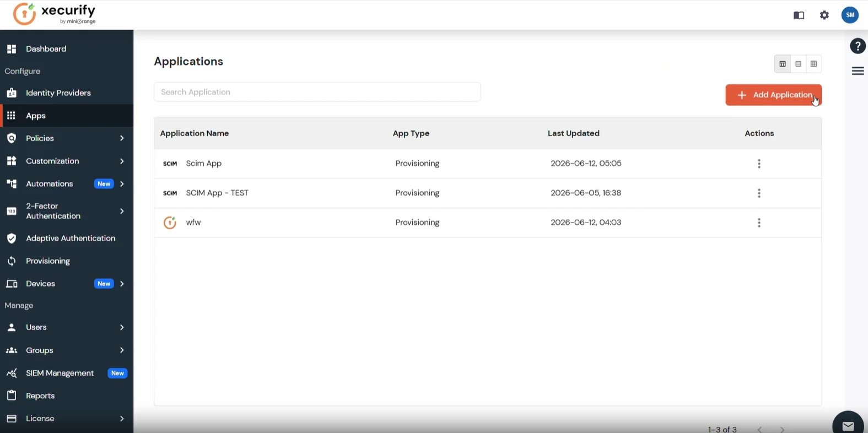
Task: Click the Groups people icon
Action: click(x=11, y=350)
